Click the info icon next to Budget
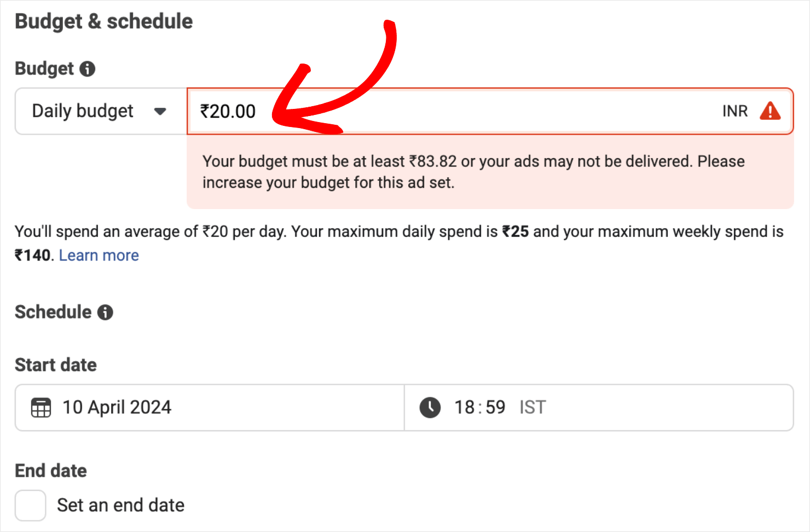Screen dimensions: 810x532 (88, 69)
